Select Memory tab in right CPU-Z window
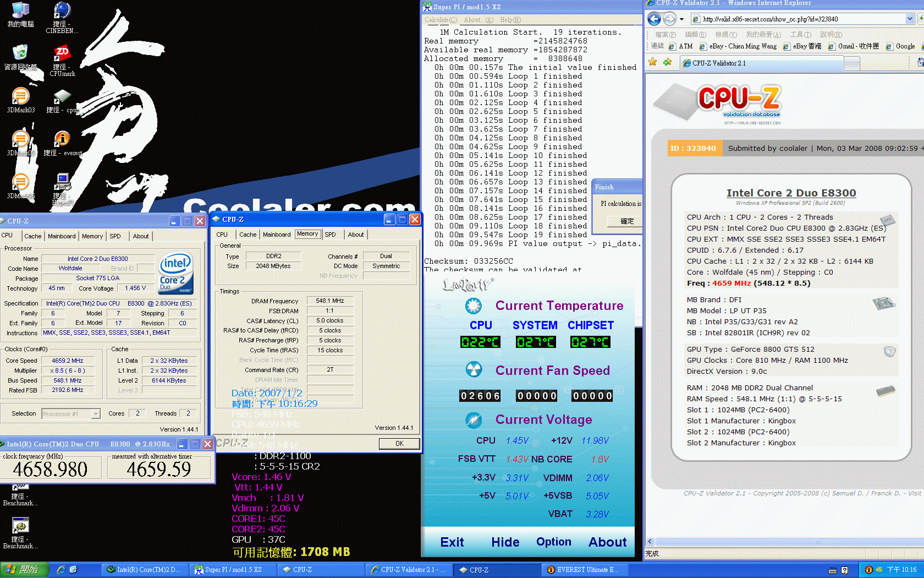The image size is (924, 578). (307, 234)
